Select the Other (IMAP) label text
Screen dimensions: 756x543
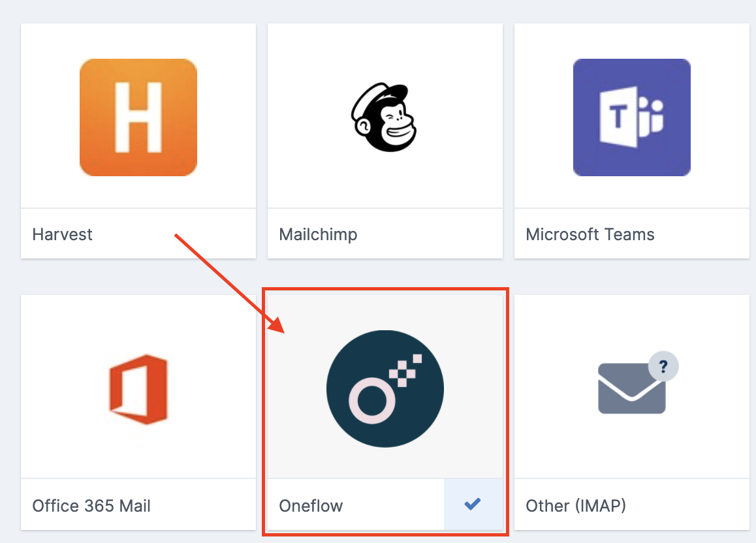tap(576, 506)
